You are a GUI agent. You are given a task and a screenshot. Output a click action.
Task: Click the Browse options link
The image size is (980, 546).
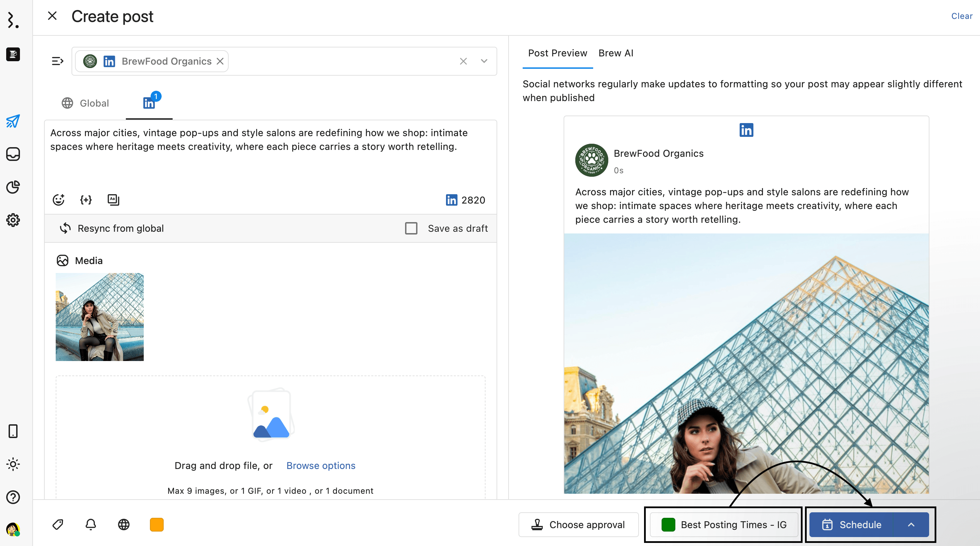[321, 465]
